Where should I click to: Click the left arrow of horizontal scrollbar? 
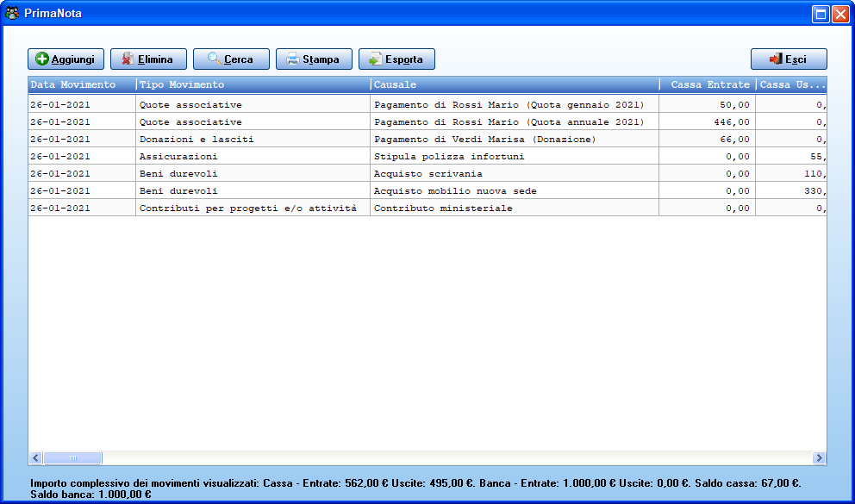click(x=35, y=457)
